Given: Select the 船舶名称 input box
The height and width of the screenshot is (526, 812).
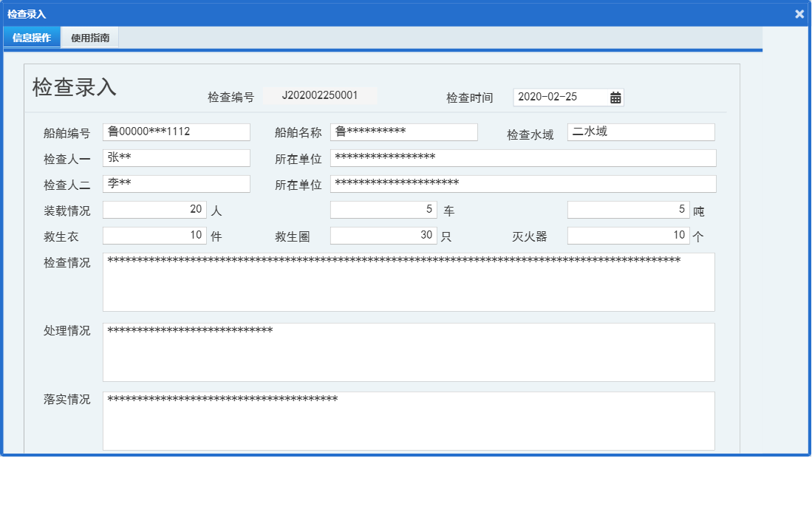Looking at the screenshot, I should (403, 131).
